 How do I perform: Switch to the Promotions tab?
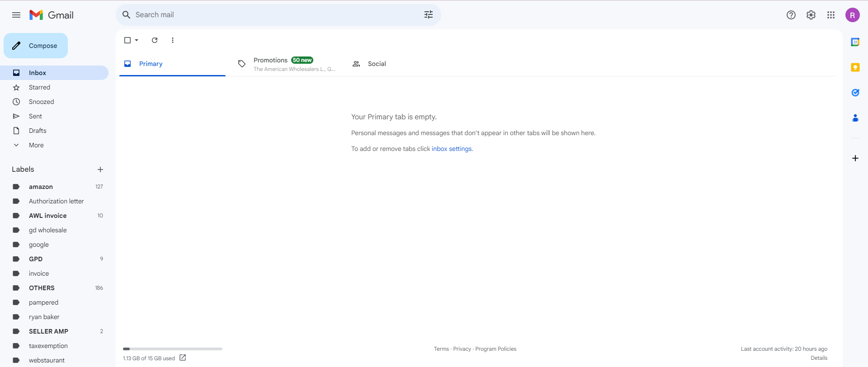point(287,64)
